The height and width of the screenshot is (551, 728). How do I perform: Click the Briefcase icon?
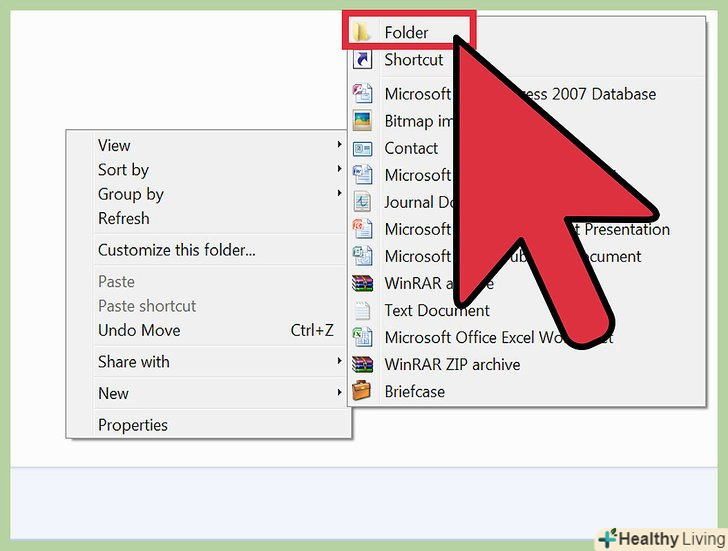(362, 391)
